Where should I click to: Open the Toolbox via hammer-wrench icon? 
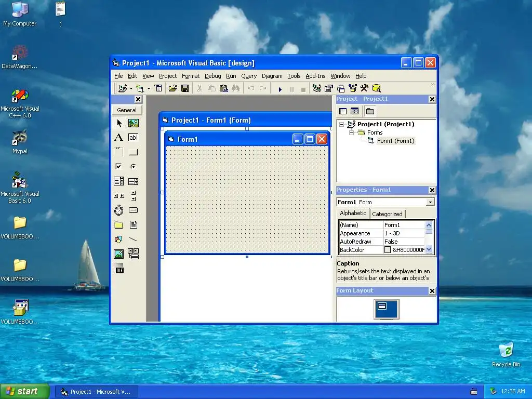364,88
